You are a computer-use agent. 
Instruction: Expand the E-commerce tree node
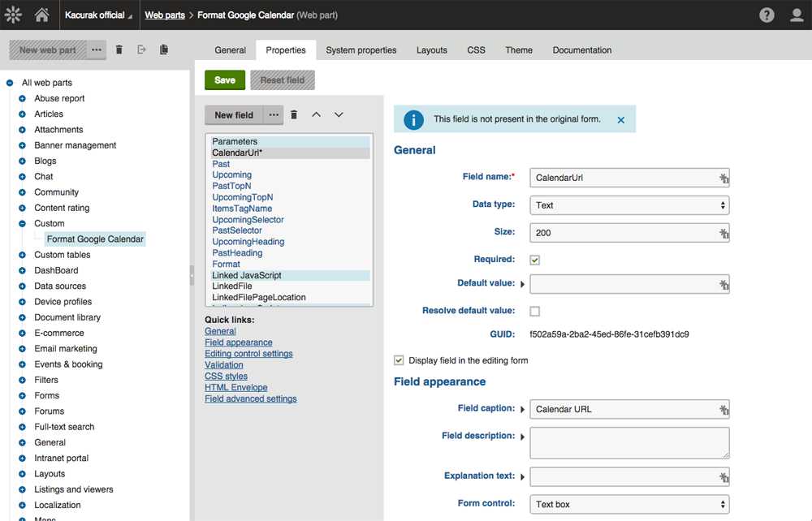point(22,333)
